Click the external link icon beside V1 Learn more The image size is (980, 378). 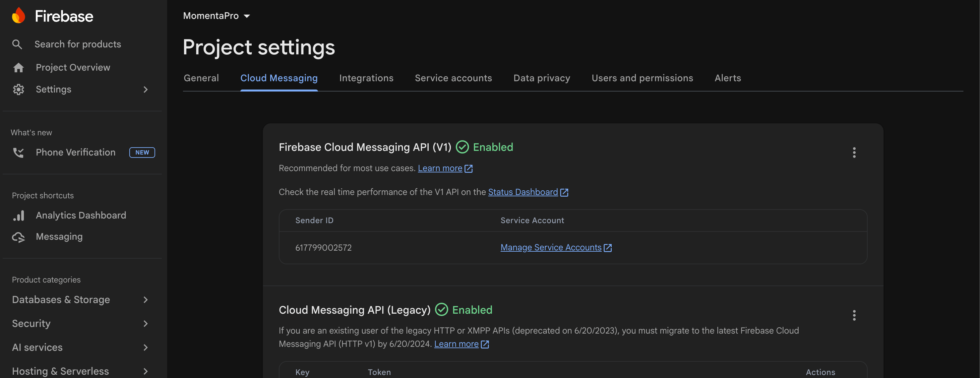[469, 169]
